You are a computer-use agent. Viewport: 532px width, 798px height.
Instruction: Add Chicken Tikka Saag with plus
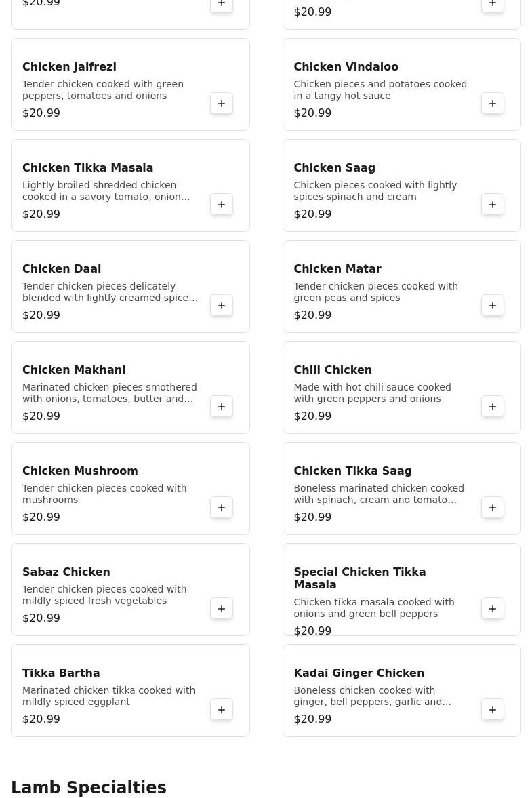tap(493, 508)
